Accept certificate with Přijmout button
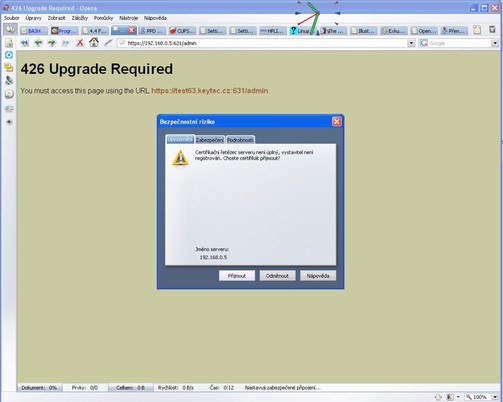503x402 pixels. tap(237, 276)
